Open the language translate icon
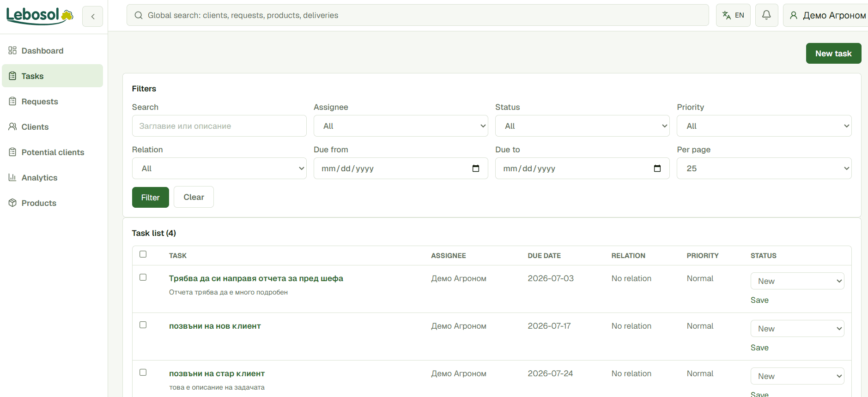This screenshot has height=397, width=868. tap(727, 15)
